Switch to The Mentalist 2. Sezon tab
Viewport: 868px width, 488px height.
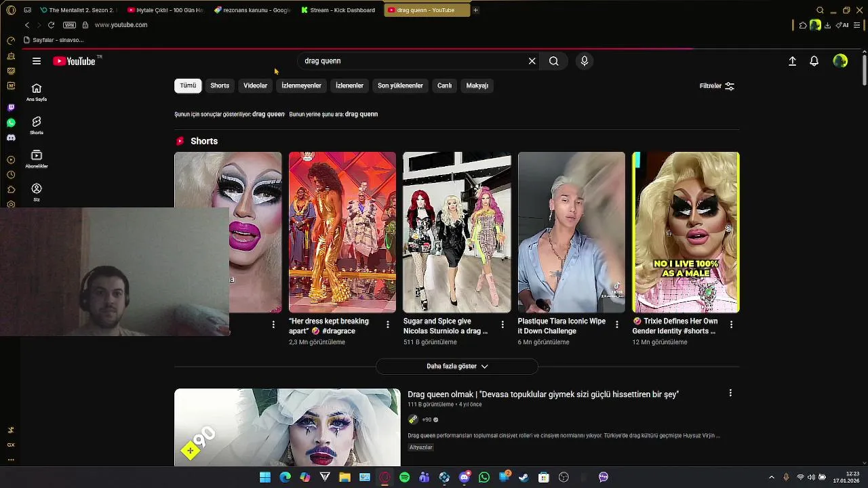pos(77,10)
